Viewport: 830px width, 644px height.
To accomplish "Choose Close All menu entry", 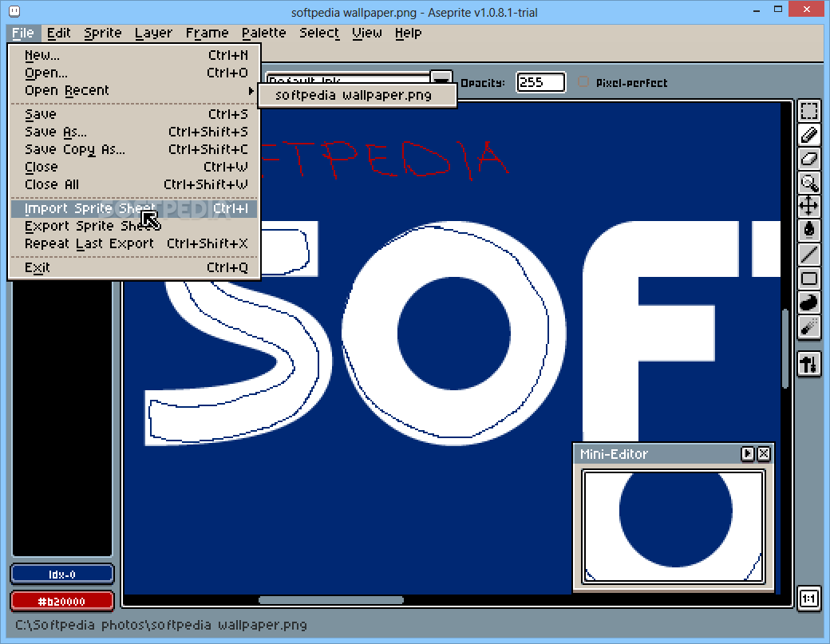I will coord(135,184).
